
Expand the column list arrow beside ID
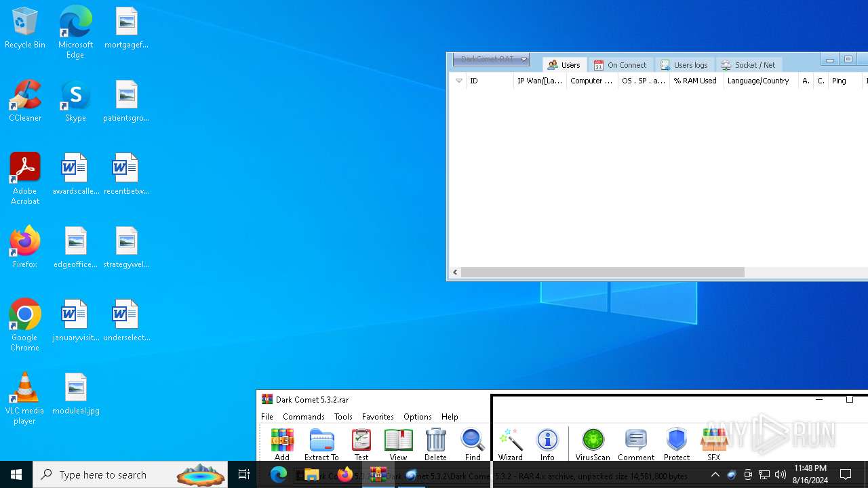[459, 81]
